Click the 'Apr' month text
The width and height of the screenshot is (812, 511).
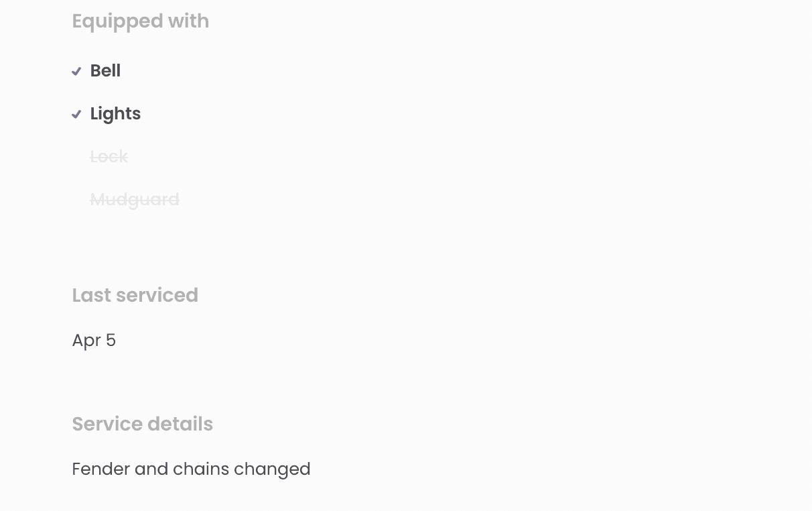(x=86, y=340)
